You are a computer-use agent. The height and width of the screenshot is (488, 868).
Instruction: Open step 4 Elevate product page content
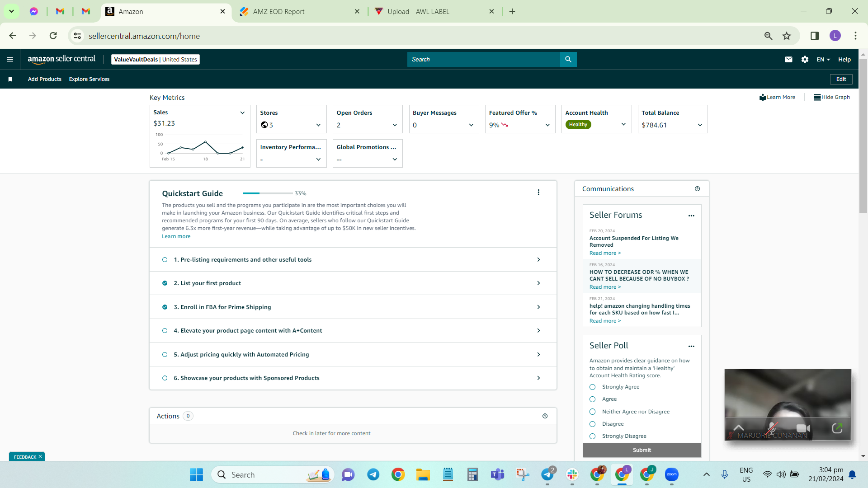coord(353,331)
